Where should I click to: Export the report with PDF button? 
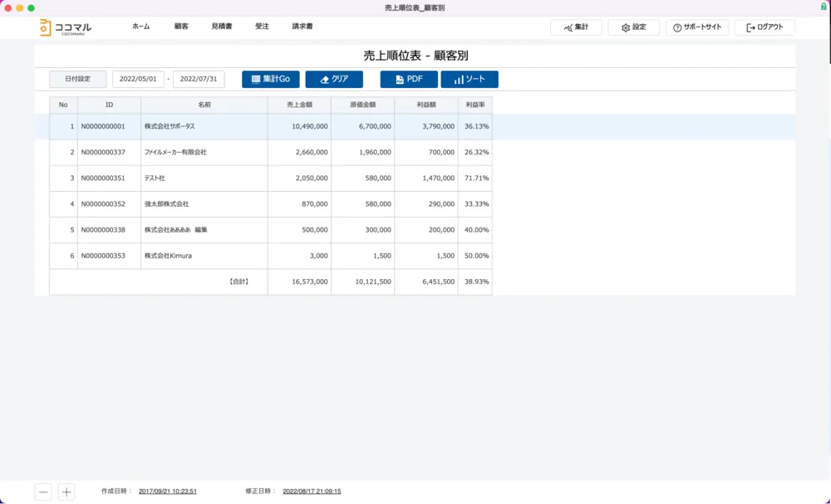coord(409,80)
